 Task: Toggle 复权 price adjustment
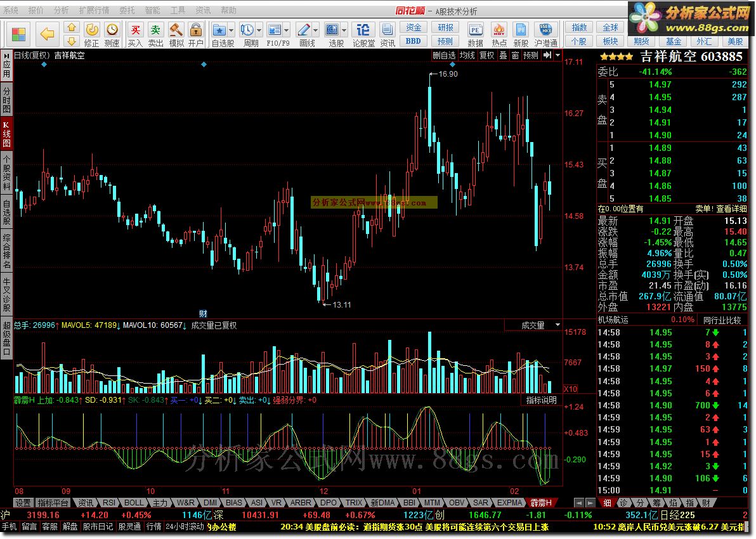click(x=486, y=55)
